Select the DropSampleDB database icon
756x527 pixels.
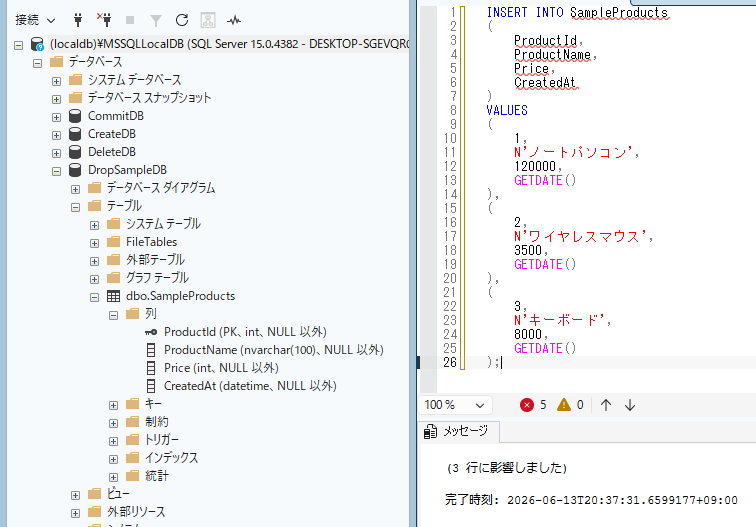(75, 170)
